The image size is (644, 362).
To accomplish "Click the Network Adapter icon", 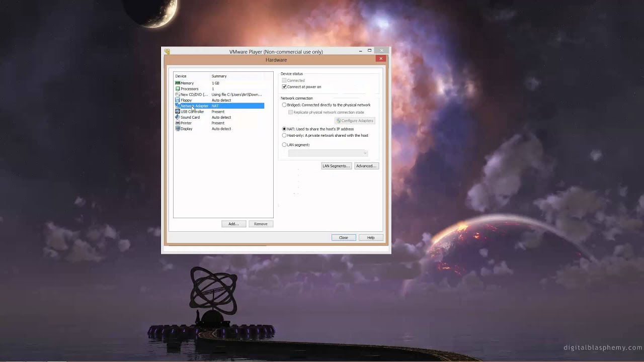I will pyautogui.click(x=178, y=106).
